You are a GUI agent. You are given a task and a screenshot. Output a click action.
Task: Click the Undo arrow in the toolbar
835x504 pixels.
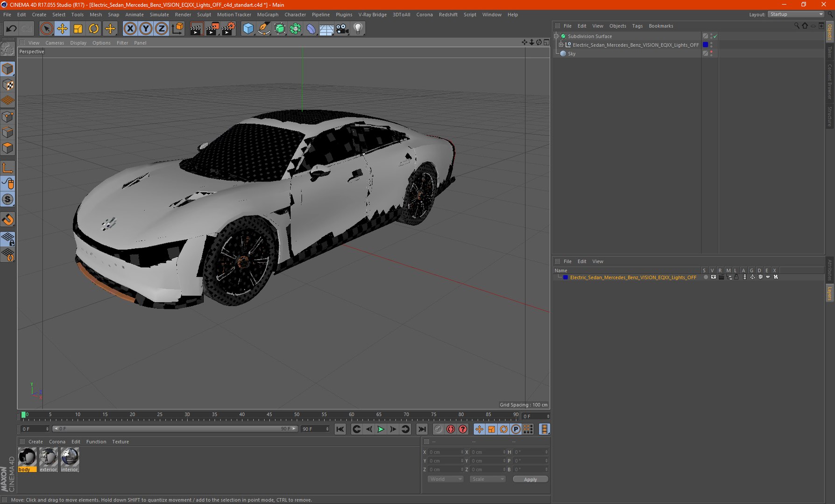[11, 29]
